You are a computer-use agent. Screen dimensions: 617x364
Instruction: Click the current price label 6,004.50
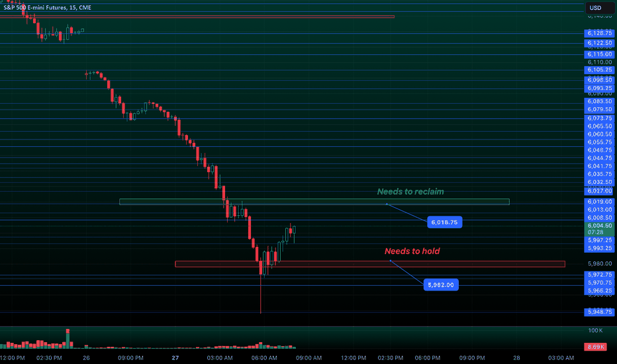tap(600, 226)
